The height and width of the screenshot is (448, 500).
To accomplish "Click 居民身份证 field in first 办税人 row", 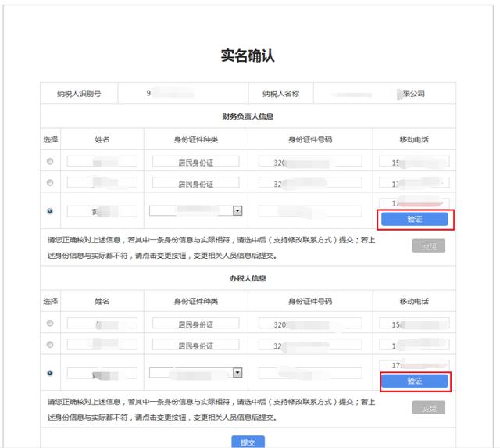I will click(196, 323).
